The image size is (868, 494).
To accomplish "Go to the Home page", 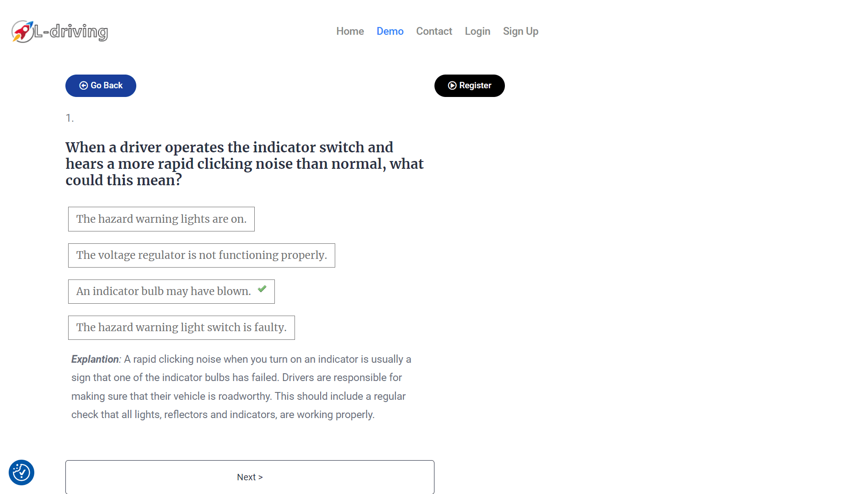I will pyautogui.click(x=350, y=31).
